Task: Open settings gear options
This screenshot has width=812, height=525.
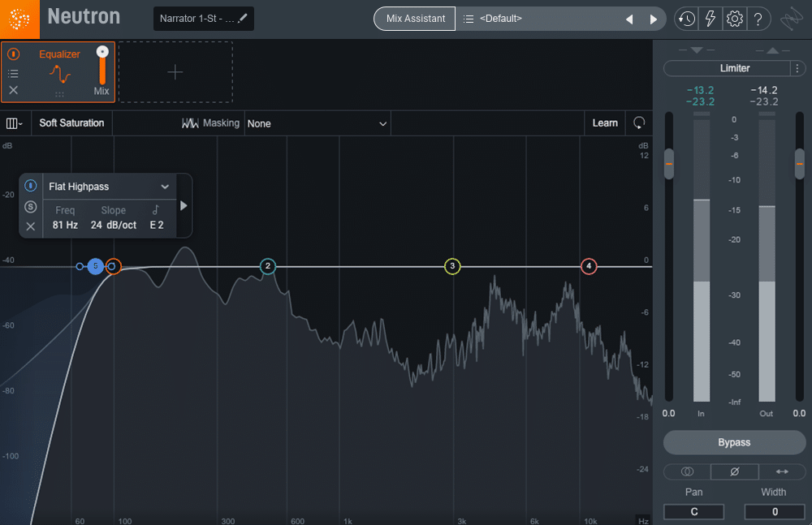Action: [x=734, y=19]
